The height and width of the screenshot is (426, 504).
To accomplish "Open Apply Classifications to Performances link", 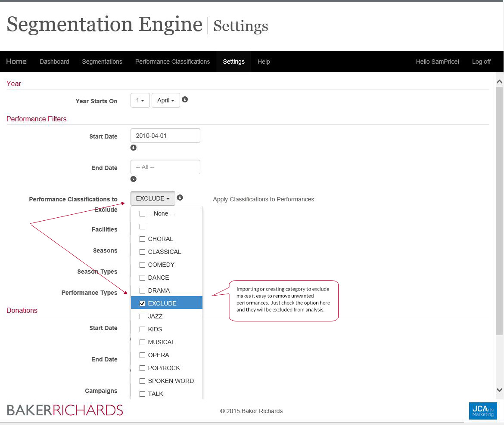I will point(263,199).
